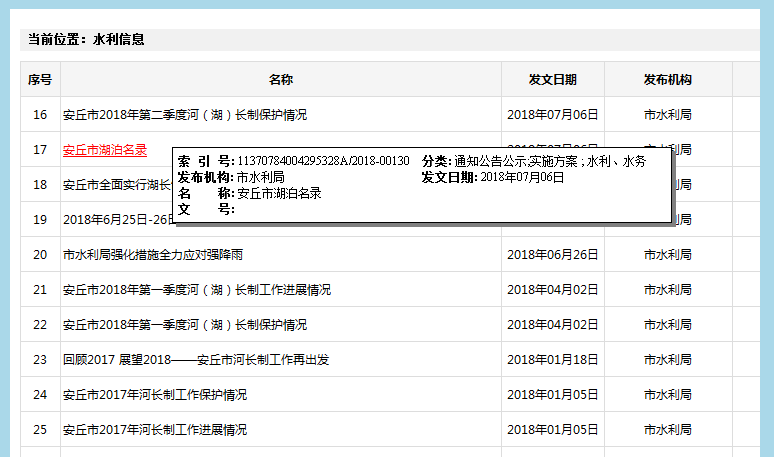Click the 序号 column header

[x=40, y=79]
